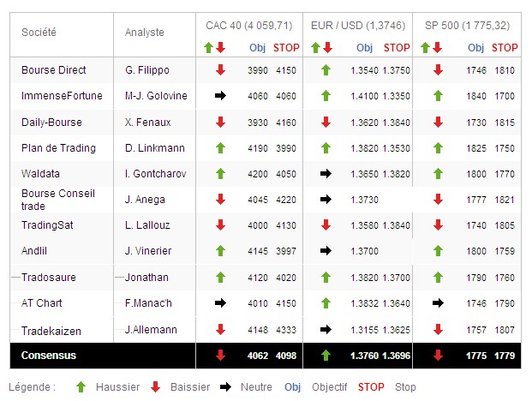The height and width of the screenshot is (401, 532).
Task: Click green Haussier arrow in legend
Action: [x=81, y=387]
